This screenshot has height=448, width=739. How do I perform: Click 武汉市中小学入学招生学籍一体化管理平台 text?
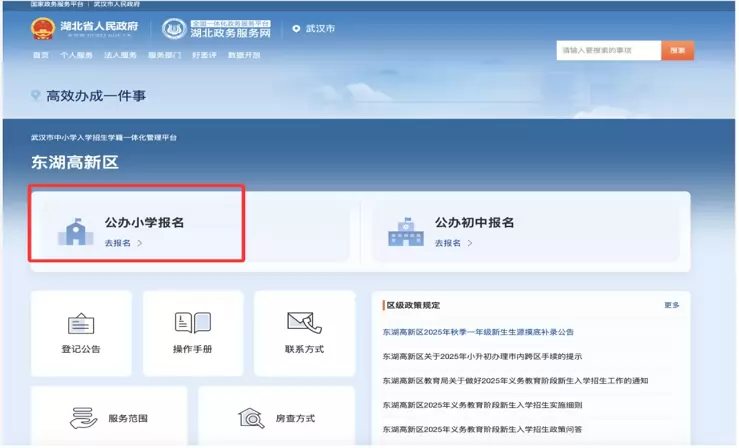pyautogui.click(x=104, y=138)
